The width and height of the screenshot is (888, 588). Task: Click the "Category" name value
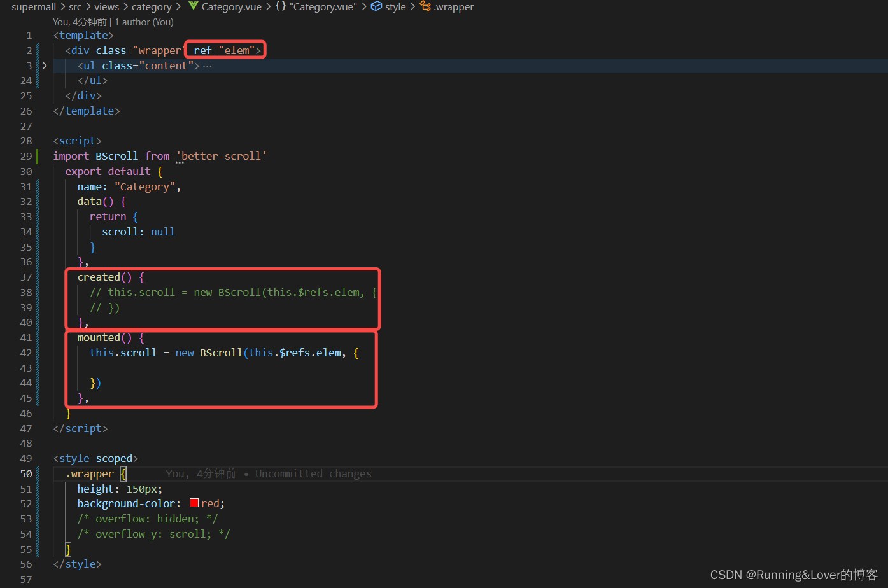point(144,186)
